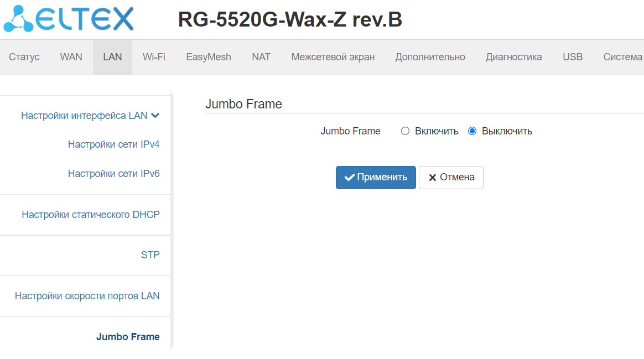Open the Система tab

[x=622, y=57]
